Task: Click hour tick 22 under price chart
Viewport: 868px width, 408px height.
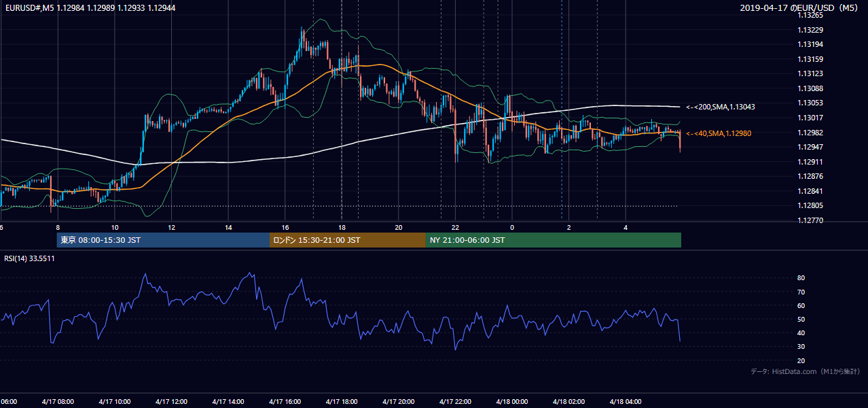Action: click(455, 227)
